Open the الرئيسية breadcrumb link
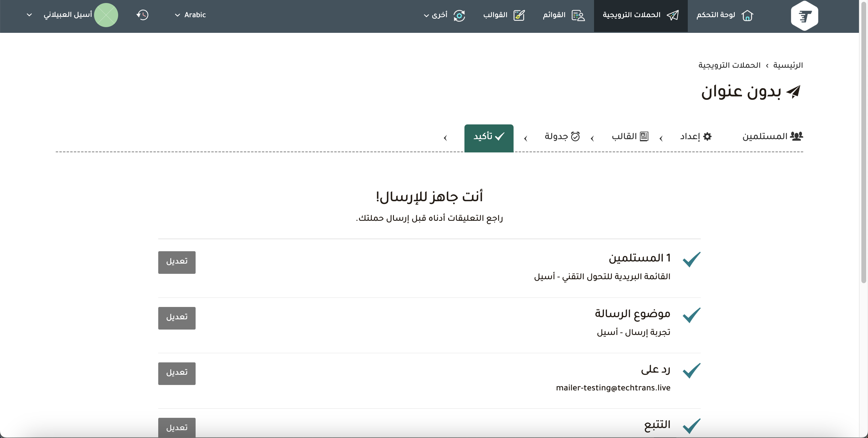Screen dimensions: 868x438 click(x=788, y=65)
